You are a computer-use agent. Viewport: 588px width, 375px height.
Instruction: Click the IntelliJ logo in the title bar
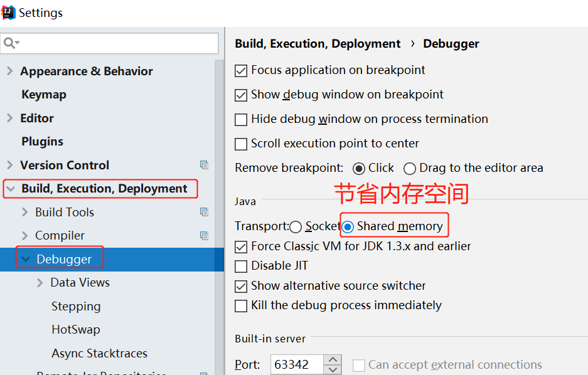pos(8,13)
